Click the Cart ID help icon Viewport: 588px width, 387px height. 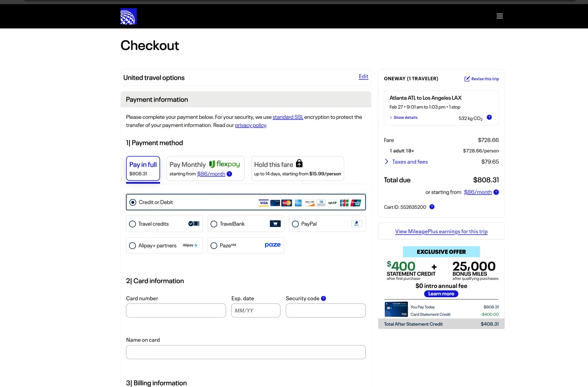(432, 207)
